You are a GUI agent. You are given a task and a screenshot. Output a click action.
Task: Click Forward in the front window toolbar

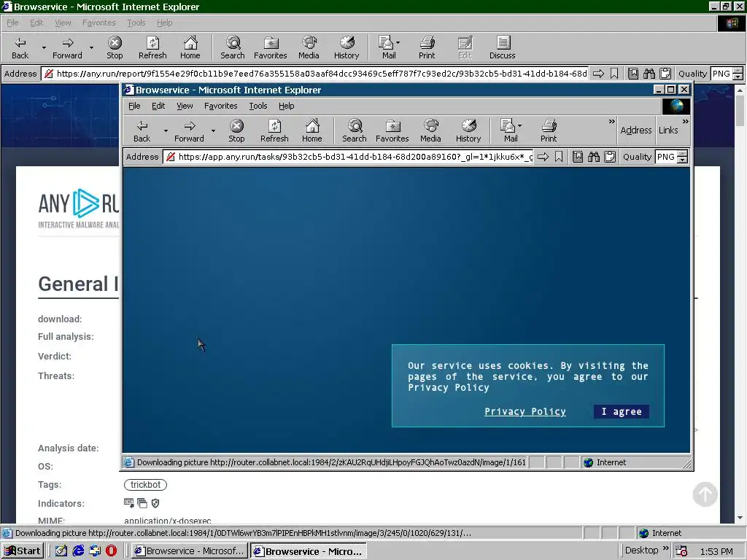click(x=189, y=131)
